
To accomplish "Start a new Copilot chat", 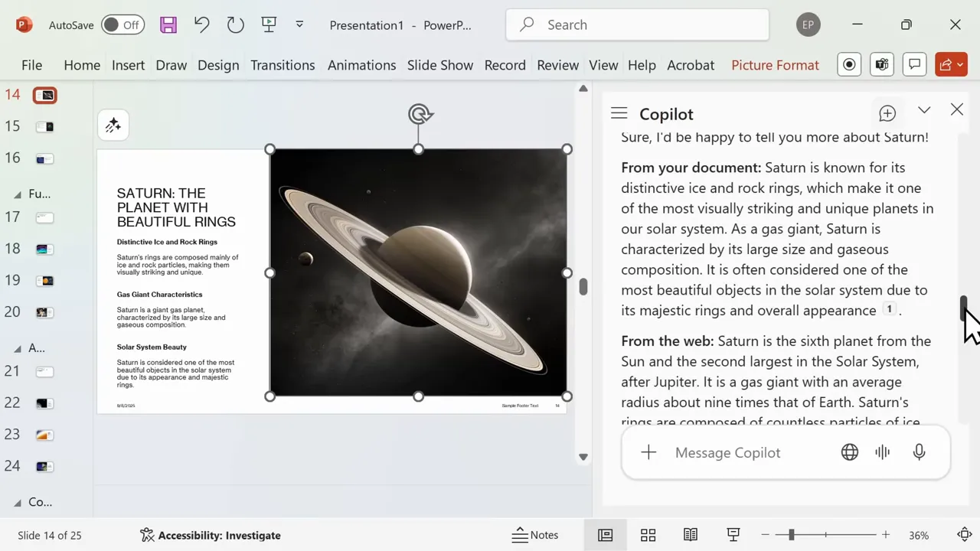I will coord(887,113).
